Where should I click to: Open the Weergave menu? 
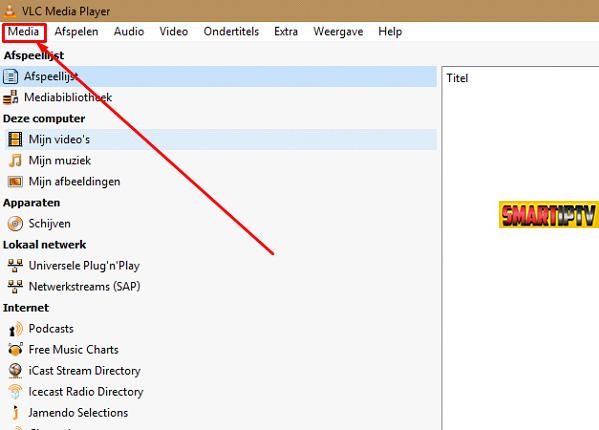tap(338, 32)
